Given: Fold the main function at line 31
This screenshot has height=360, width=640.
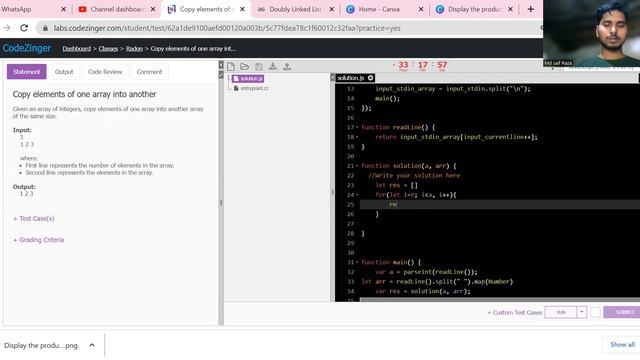Looking at the screenshot, I should [357, 262].
